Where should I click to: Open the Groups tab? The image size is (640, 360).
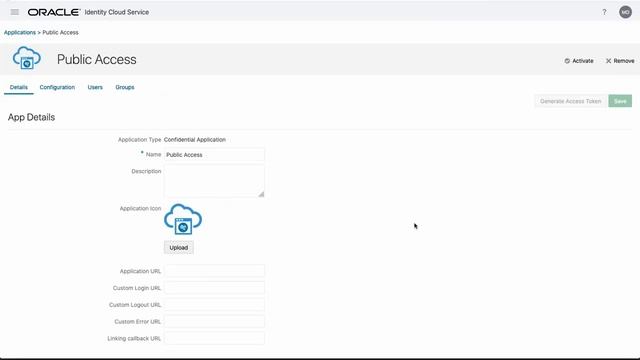(x=125, y=87)
